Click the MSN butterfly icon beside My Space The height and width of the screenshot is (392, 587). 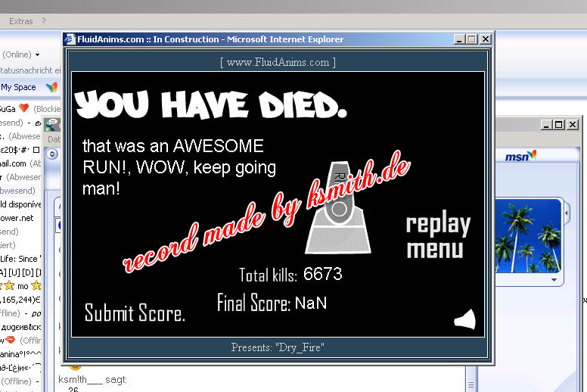click(x=51, y=88)
